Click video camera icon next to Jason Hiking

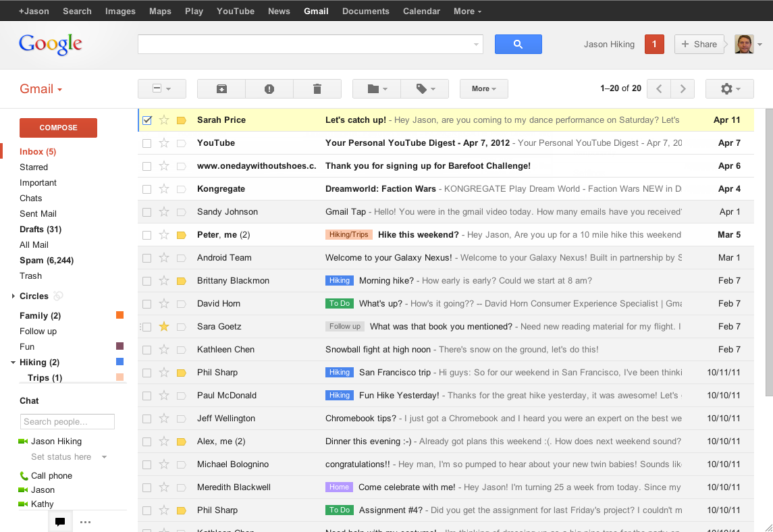pyautogui.click(x=23, y=442)
